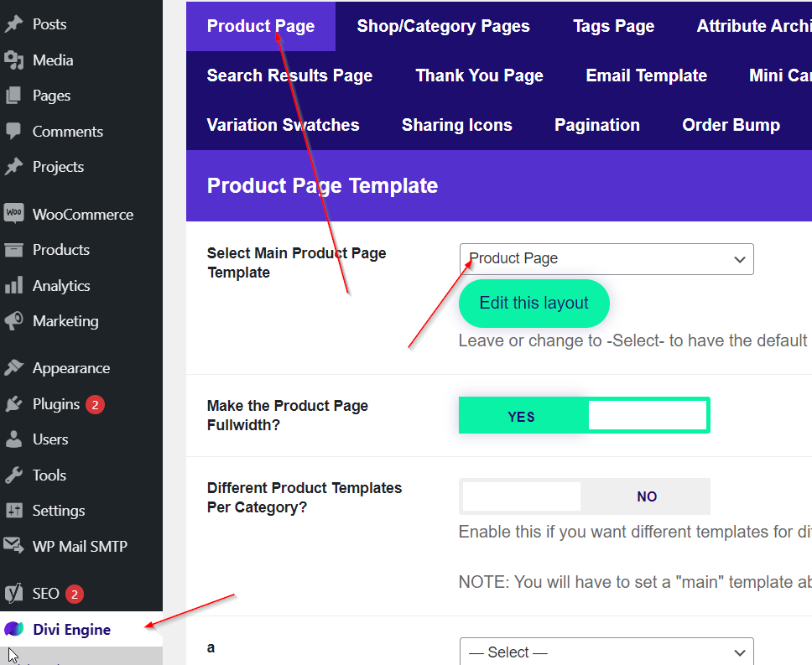
Task: Click the Posts pushpin icon
Action: coord(13,24)
